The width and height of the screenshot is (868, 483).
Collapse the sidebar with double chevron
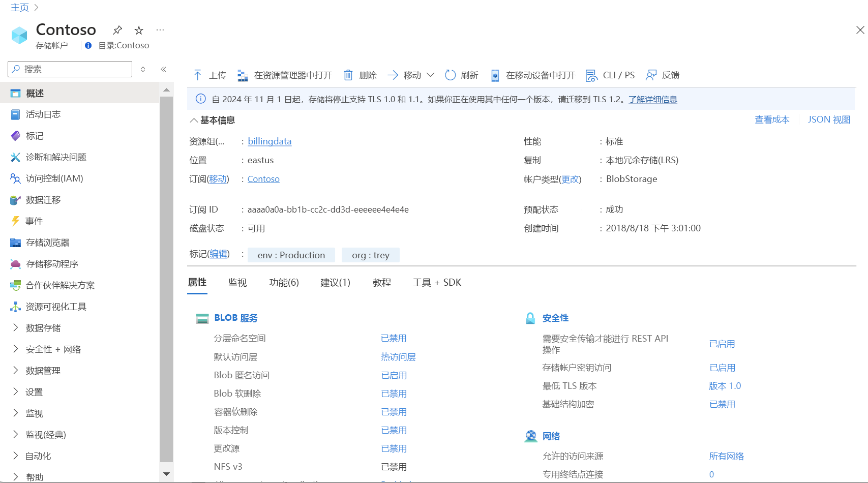tap(164, 69)
